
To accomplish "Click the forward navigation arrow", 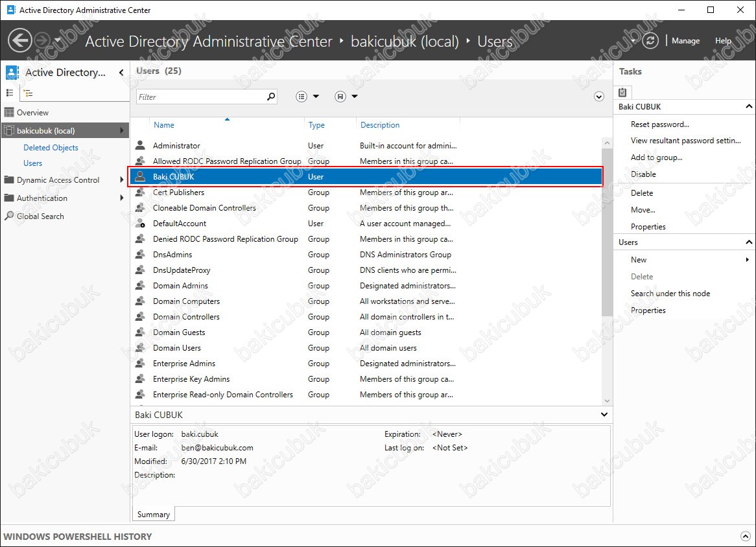I will click(x=43, y=40).
